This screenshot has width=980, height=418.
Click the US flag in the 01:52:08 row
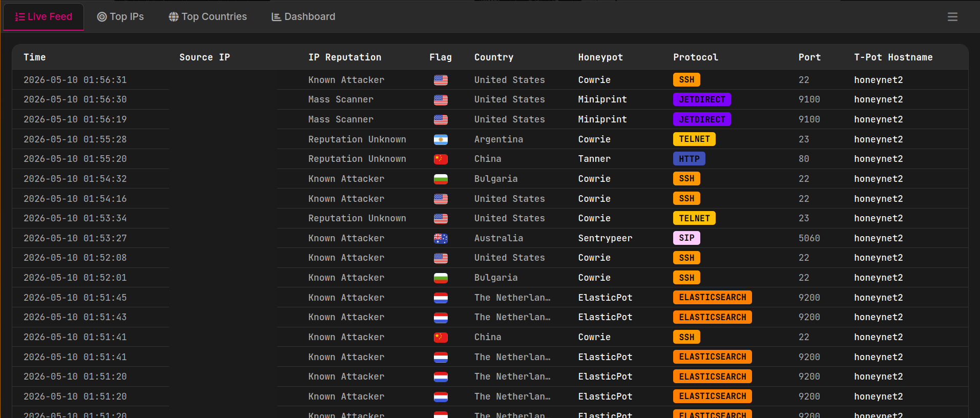point(441,258)
